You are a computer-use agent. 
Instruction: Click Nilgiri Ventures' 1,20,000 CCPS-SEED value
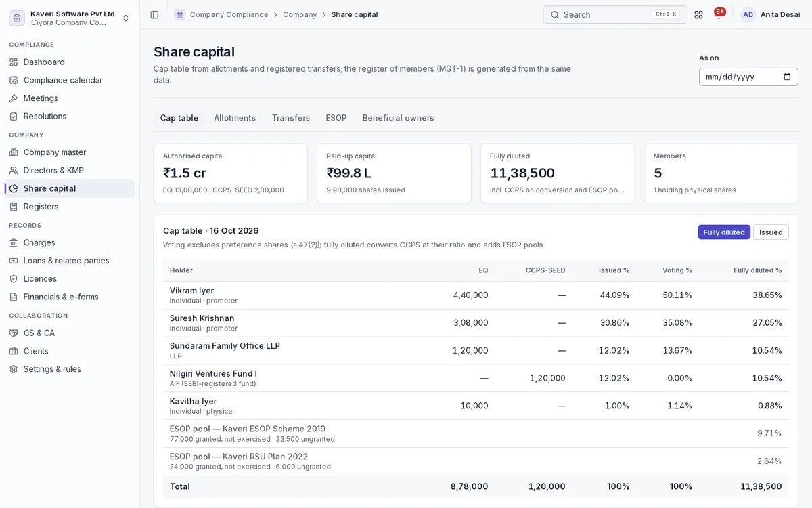(547, 379)
